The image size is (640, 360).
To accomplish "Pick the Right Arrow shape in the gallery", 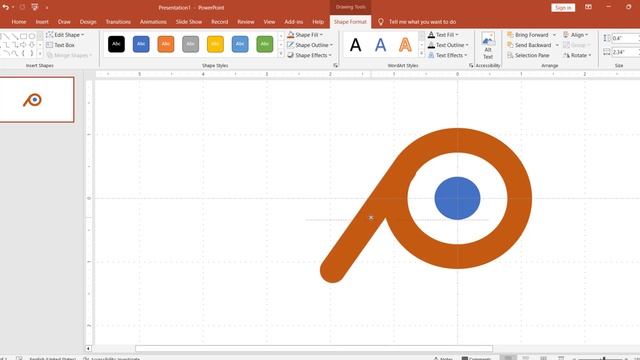I will (x=24, y=45).
